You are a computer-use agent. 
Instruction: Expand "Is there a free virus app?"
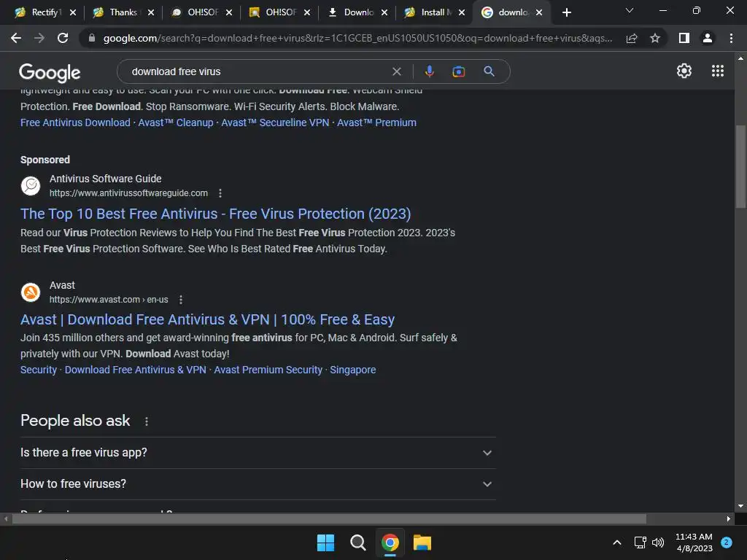[258, 453]
